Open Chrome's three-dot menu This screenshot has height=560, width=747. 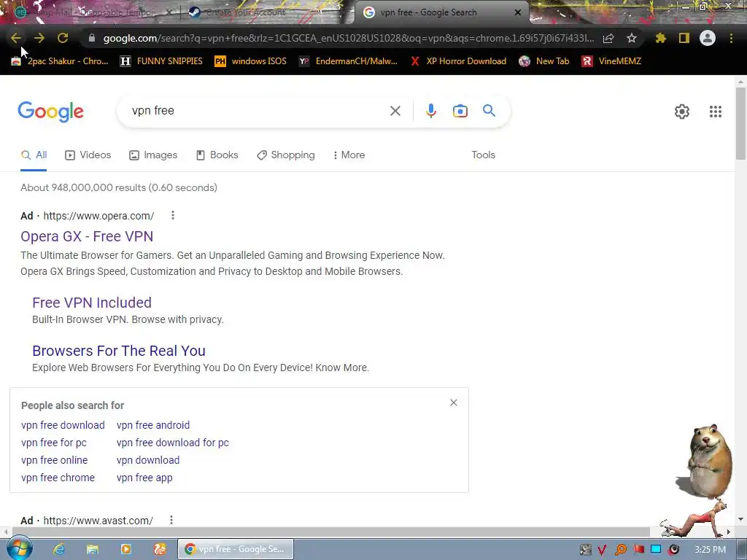(731, 38)
